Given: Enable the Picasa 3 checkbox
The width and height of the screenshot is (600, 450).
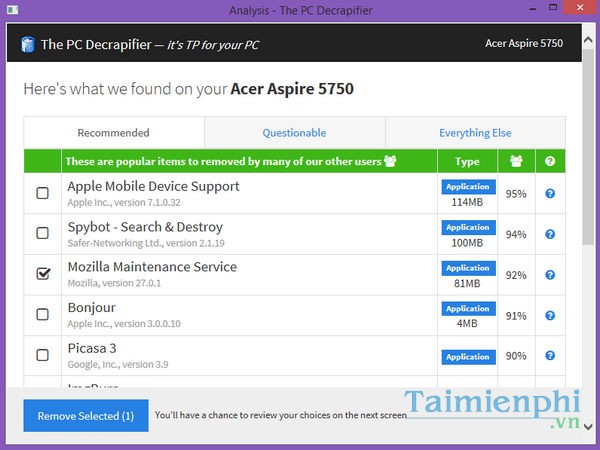Looking at the screenshot, I should 43,356.
